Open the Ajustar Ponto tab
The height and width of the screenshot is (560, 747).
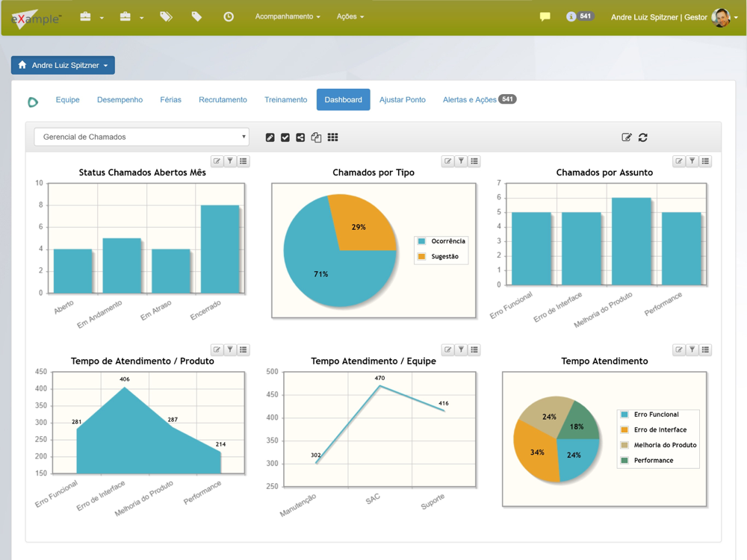click(403, 99)
